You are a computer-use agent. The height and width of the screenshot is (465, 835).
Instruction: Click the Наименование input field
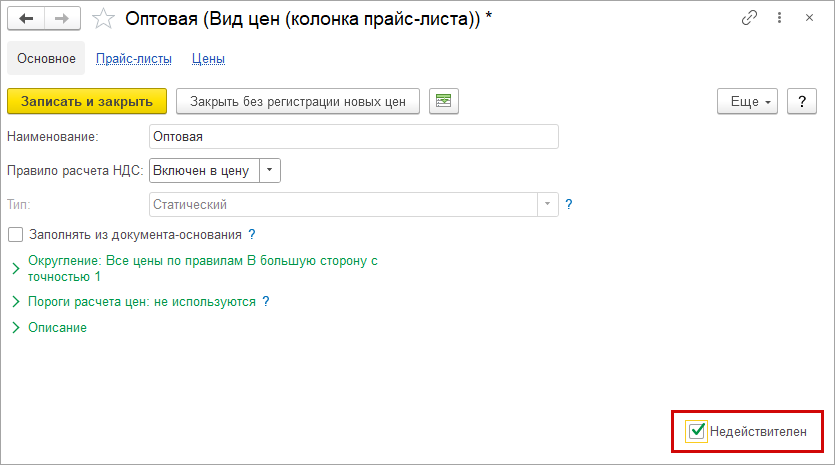coord(353,136)
